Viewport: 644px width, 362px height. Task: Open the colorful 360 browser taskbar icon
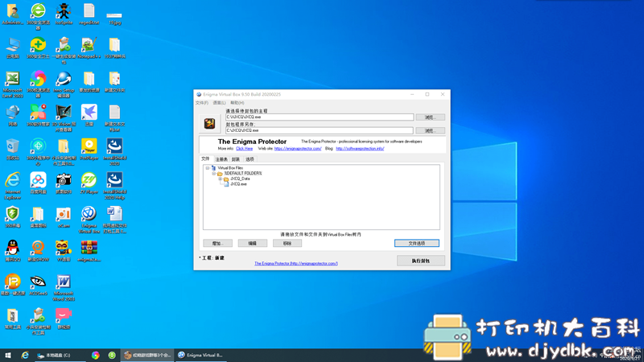[95, 355]
